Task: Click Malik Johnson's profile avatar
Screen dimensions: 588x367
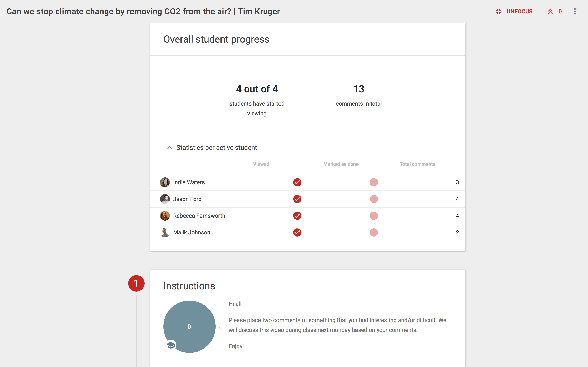Action: 165,232
